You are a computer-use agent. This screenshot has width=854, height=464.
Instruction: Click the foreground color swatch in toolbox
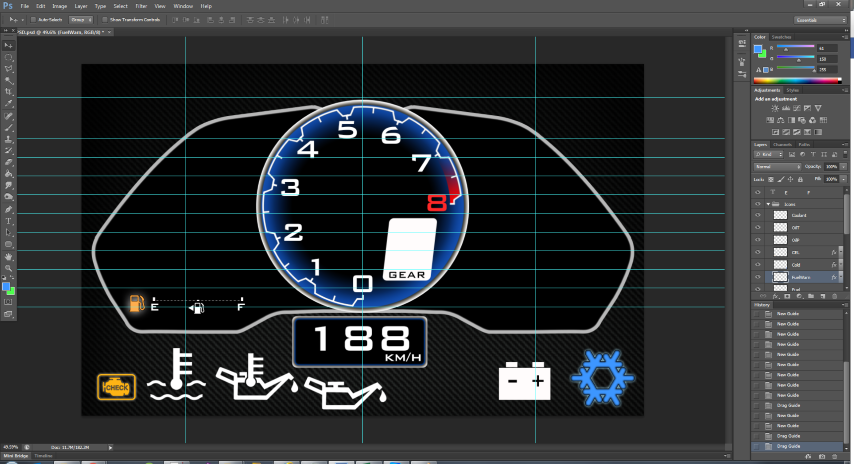click(x=6, y=287)
